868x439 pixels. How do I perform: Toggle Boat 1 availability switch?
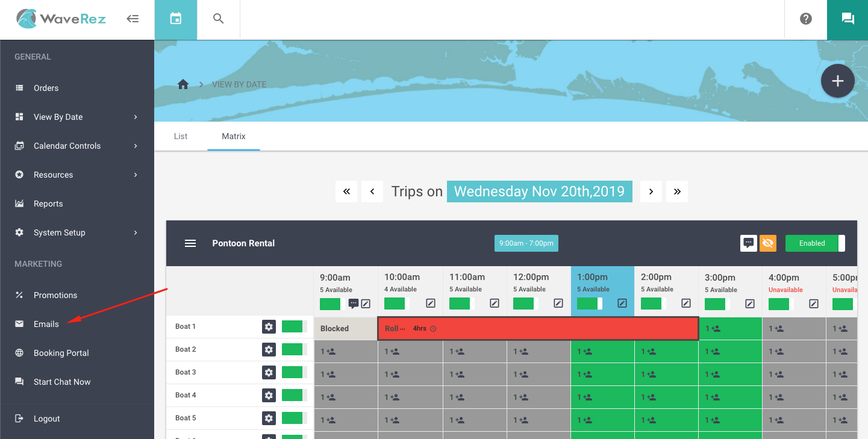[x=295, y=326]
